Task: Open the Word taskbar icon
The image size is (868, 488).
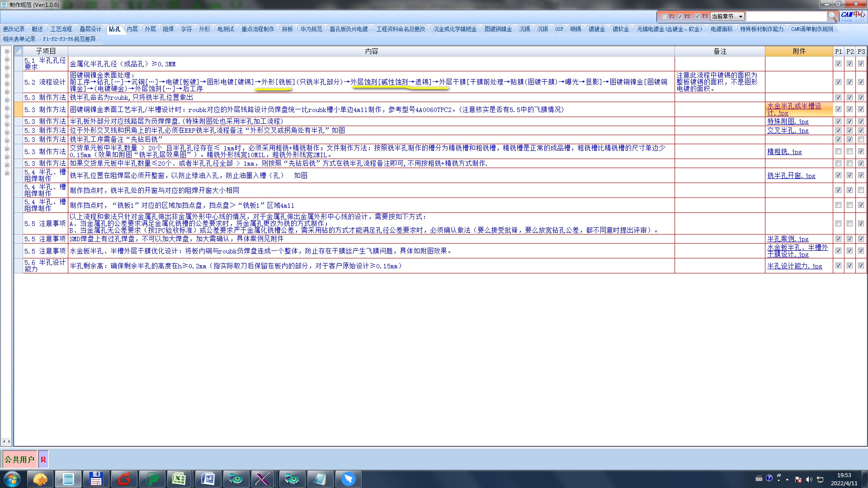Action: [x=208, y=479]
